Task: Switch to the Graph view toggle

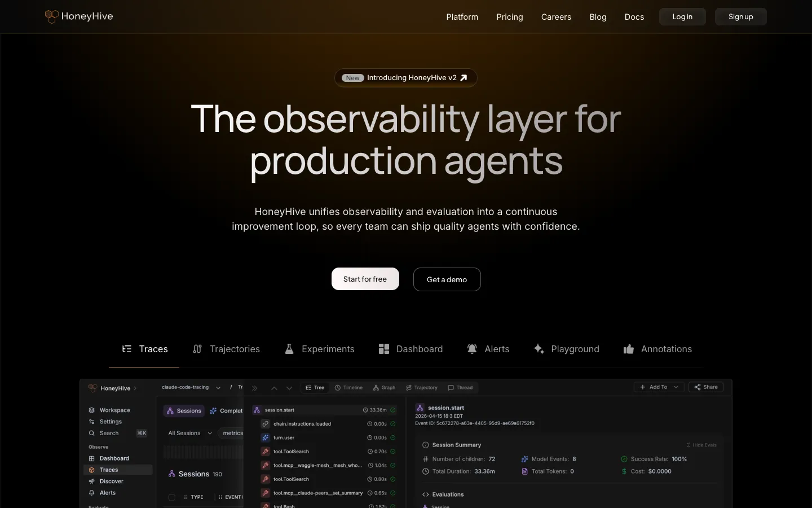Action: coord(384,388)
